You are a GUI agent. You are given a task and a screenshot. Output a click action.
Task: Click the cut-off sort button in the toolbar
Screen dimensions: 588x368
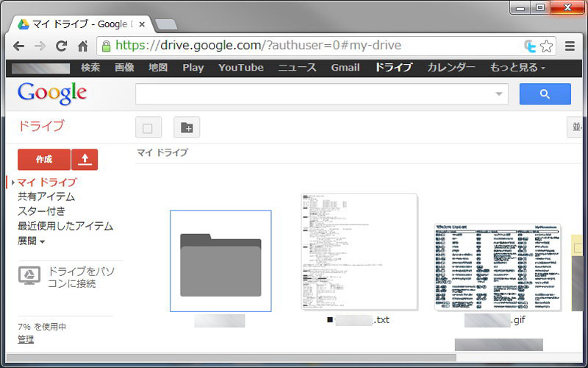tap(575, 127)
